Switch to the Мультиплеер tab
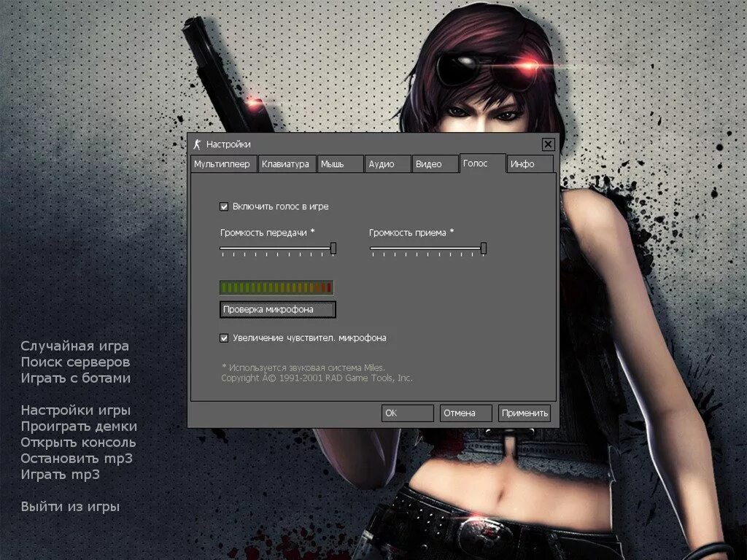The width and height of the screenshot is (747, 560). coord(223,164)
